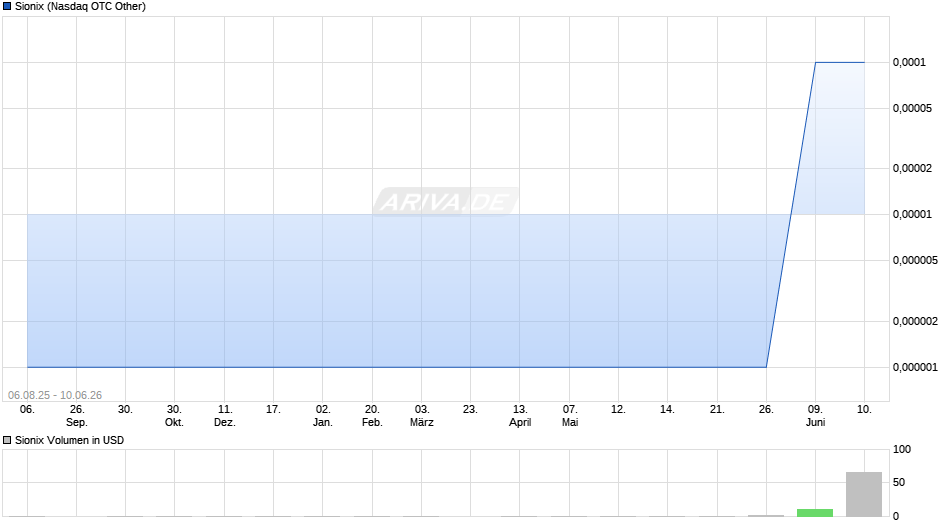
Task: Click the y-axis value 0,000001
Action: point(915,367)
